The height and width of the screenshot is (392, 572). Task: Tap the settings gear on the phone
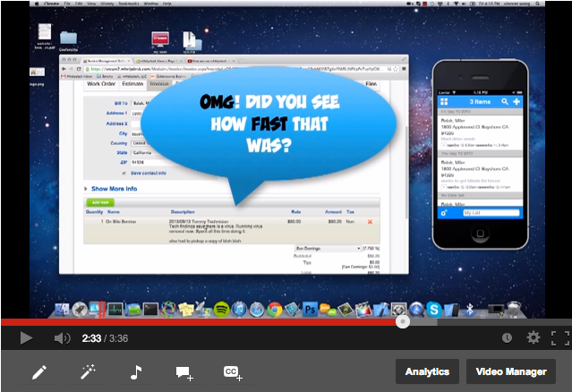[444, 213]
